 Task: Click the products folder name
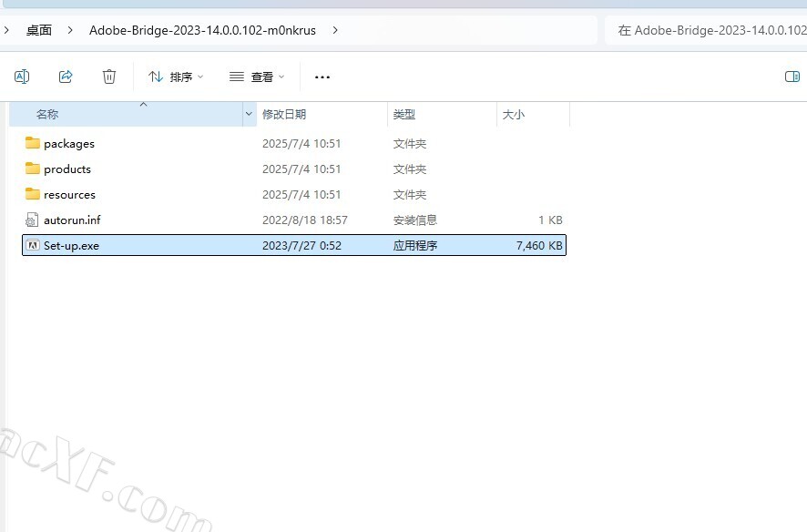pyautogui.click(x=66, y=169)
